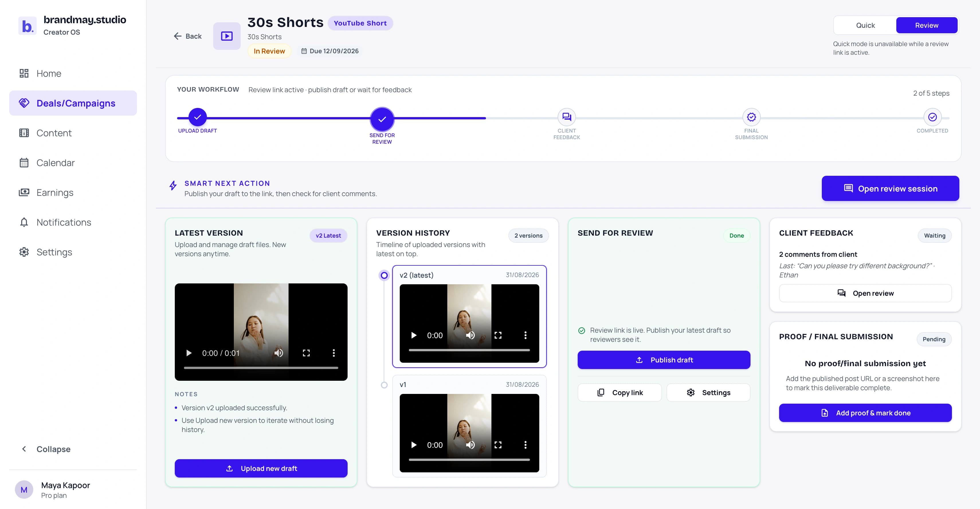This screenshot has height=509, width=980.
Task: Switch to Review mode
Action: coord(926,25)
